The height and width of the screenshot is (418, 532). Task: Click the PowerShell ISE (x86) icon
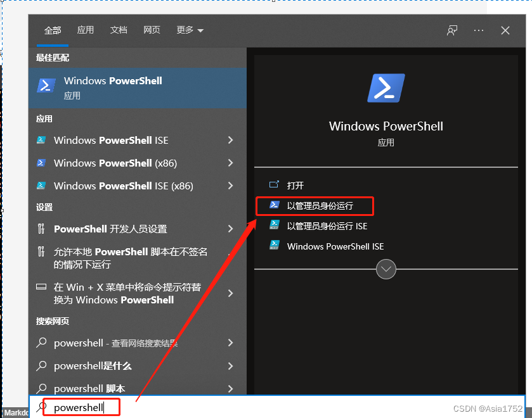click(41, 186)
